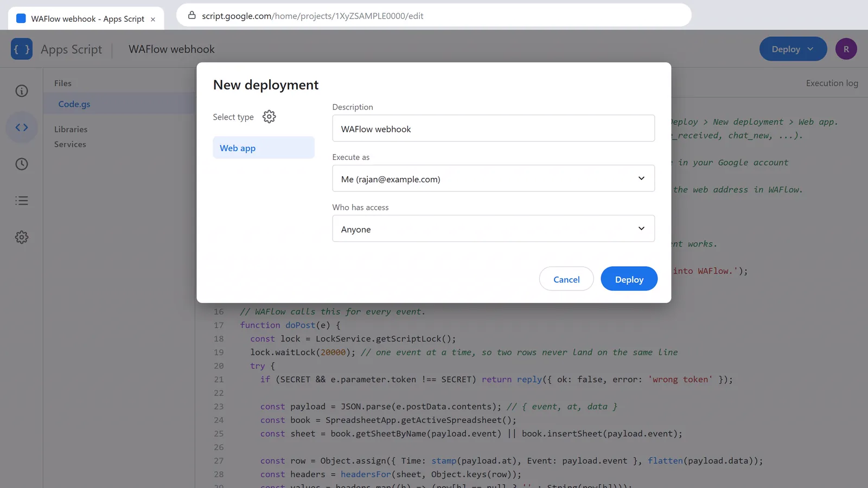Click line number 25 in gutter
Image resolution: width=868 pixels, height=488 pixels.
point(219,434)
